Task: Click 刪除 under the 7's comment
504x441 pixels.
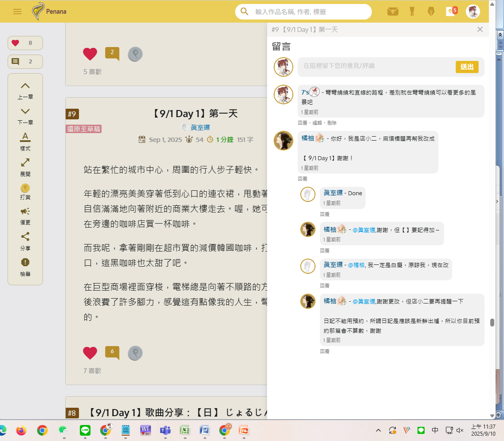Action: [x=332, y=123]
